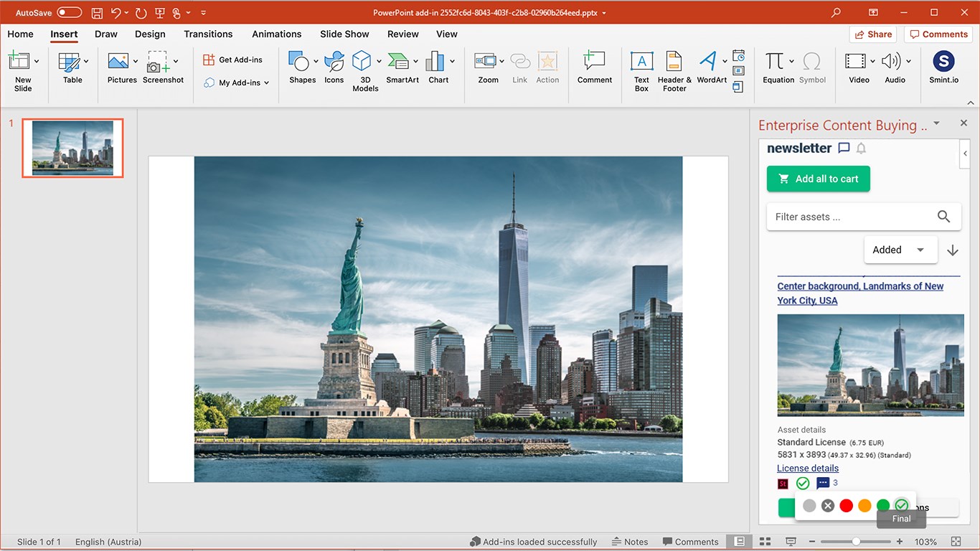Insert a SmartArt graphic
Screen dimensions: 980x551
(402, 69)
